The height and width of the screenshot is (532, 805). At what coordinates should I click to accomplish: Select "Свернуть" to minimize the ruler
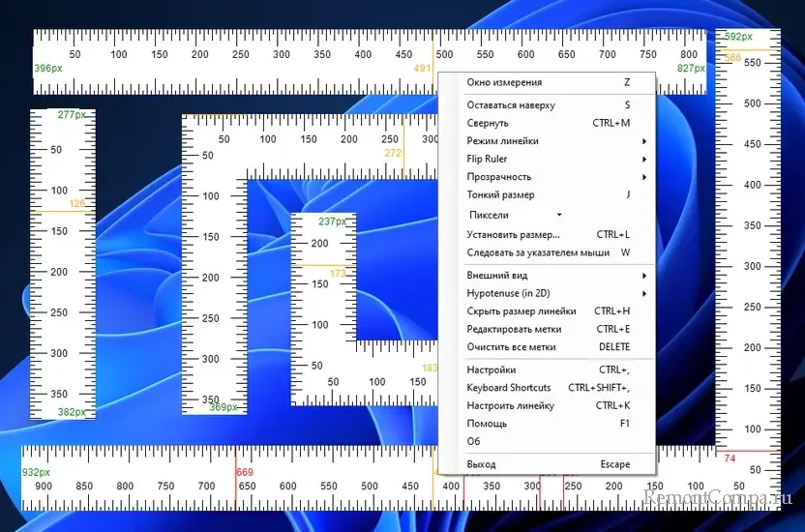pos(548,123)
